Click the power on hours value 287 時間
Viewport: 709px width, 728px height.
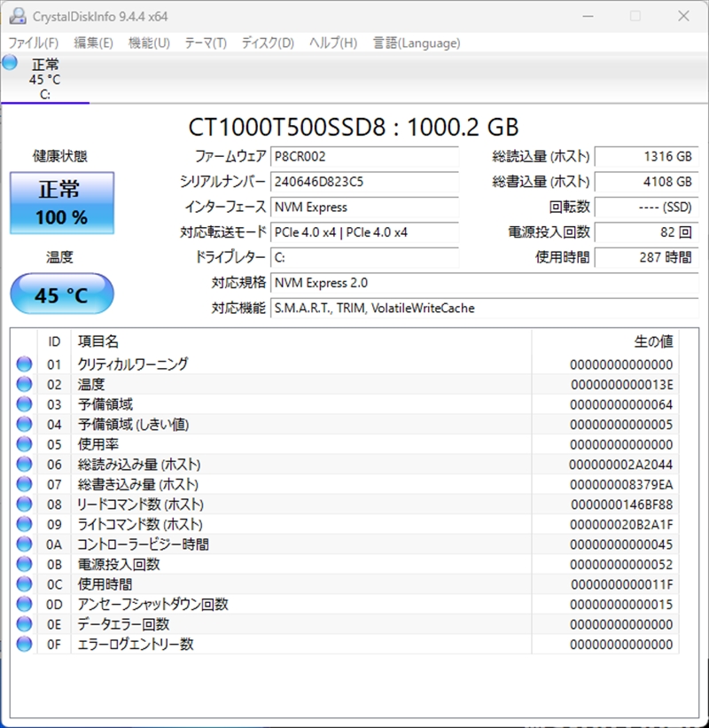click(646, 258)
